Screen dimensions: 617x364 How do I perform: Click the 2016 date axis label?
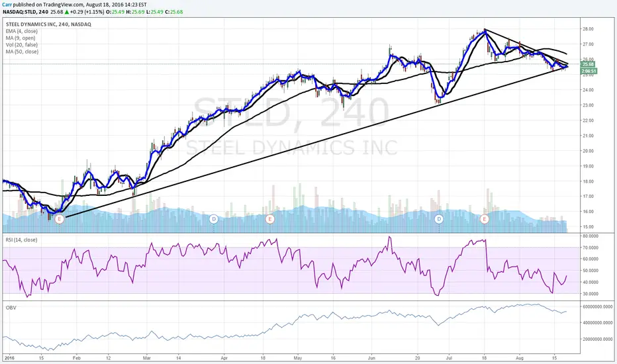click(8, 358)
